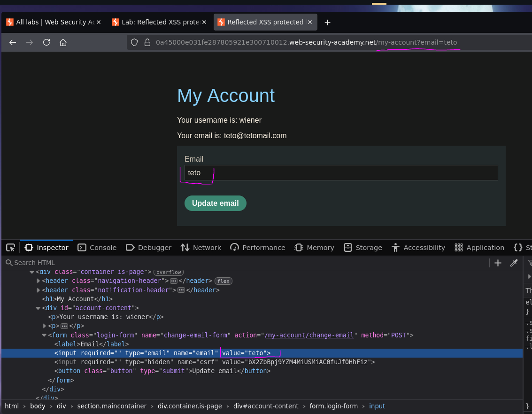Click the browser forward arrow
The width and height of the screenshot is (532, 414).
click(30, 42)
